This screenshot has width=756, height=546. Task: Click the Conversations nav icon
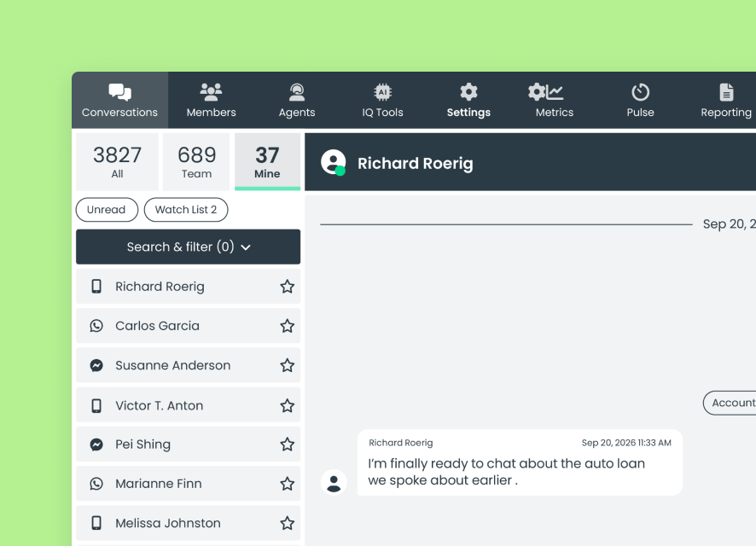click(x=119, y=92)
